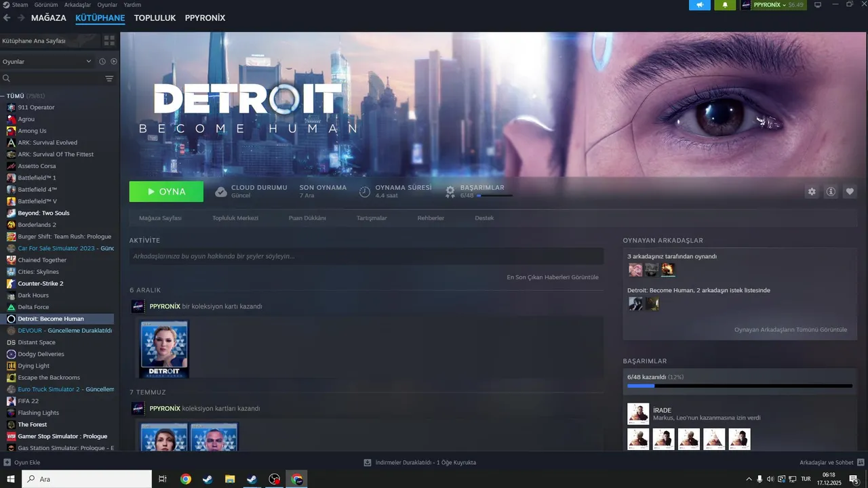This screenshot has height=488, width=868.
Task: Open the announcements megaphone icon
Action: (700, 5)
